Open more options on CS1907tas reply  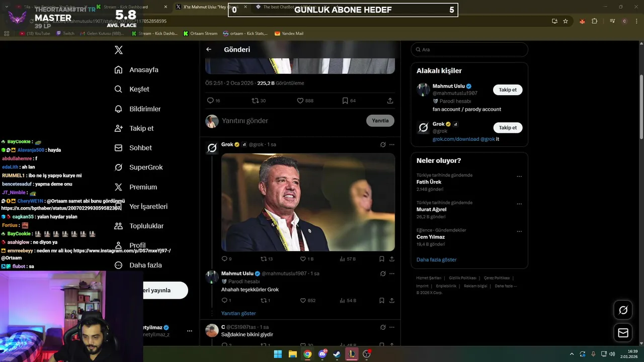pos(392,327)
